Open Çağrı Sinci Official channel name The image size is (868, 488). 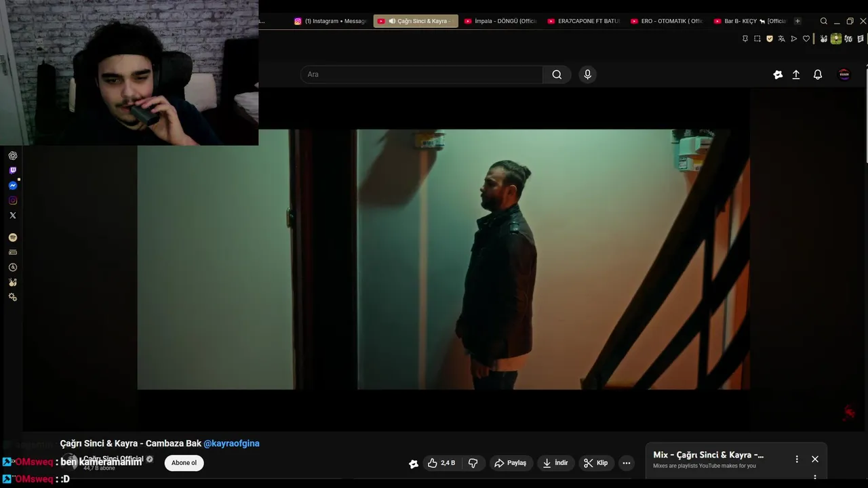113,460
